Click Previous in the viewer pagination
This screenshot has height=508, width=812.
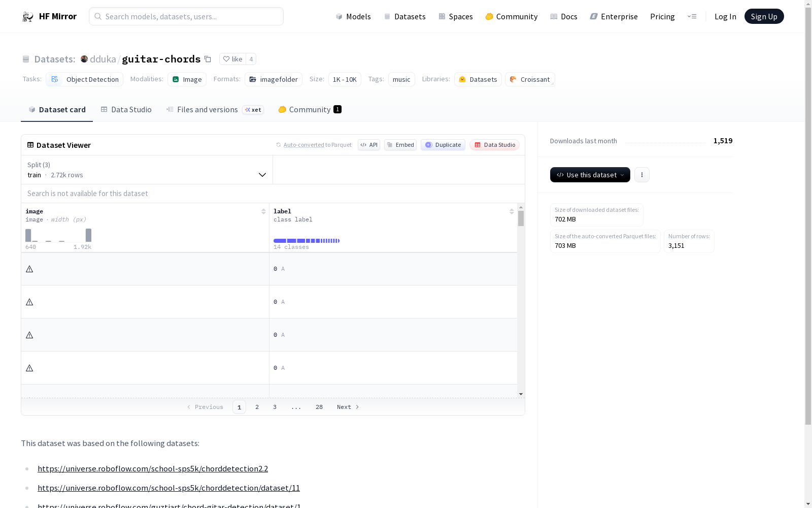click(x=205, y=407)
